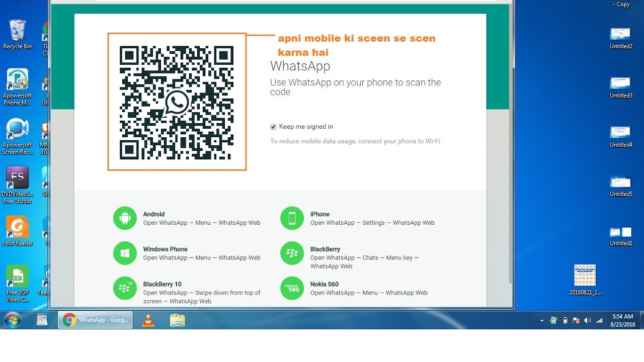Click the WhatsApp heading text

coord(300,66)
